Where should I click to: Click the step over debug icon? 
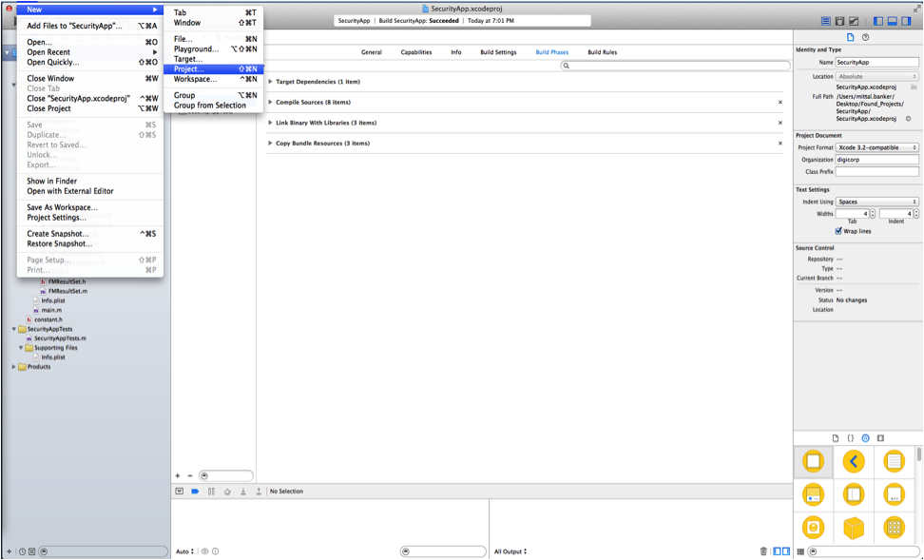click(x=227, y=491)
